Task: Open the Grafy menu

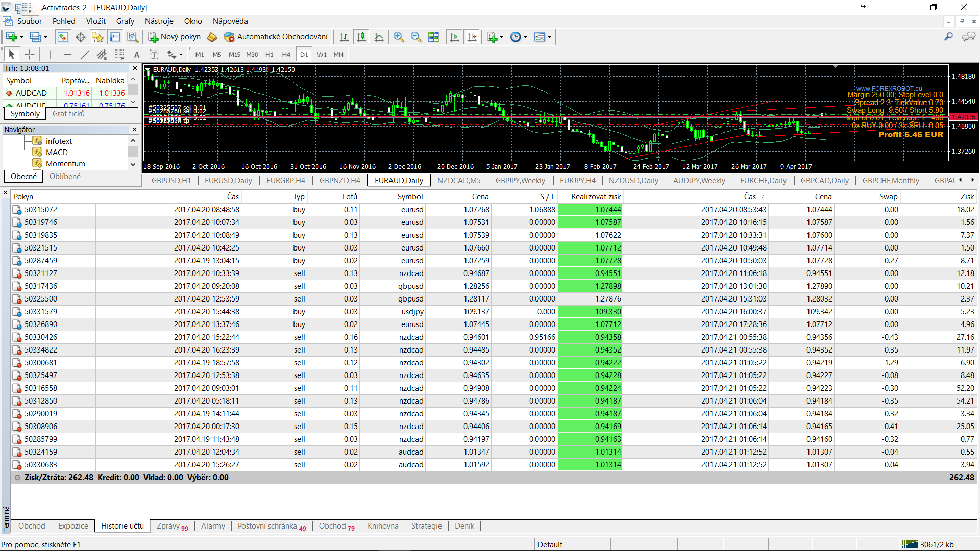Action: [x=125, y=21]
